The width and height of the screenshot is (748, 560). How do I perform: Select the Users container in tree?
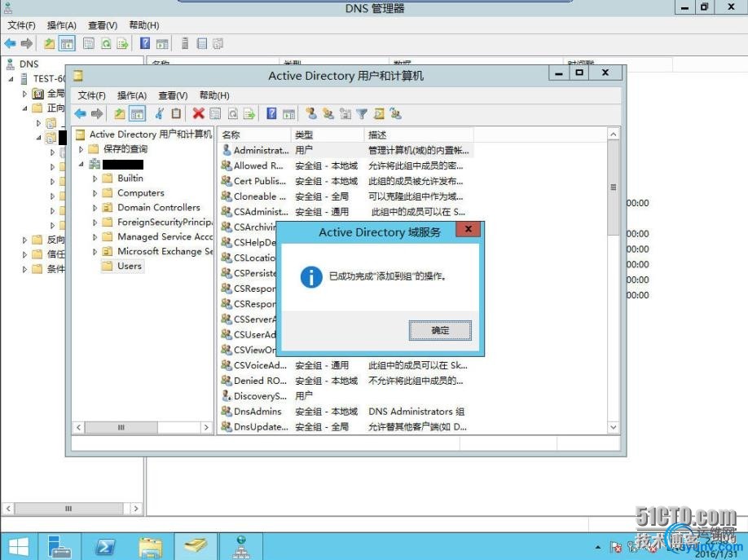122,266
